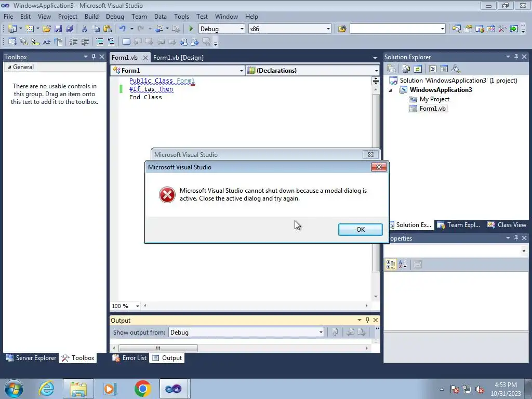This screenshot has height=399, width=532.
Task: Toggle pin on Properties panel
Action: [x=516, y=238]
